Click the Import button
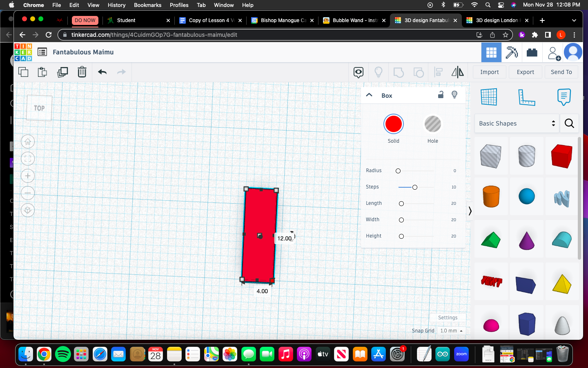The height and width of the screenshot is (368, 588). [x=490, y=72]
